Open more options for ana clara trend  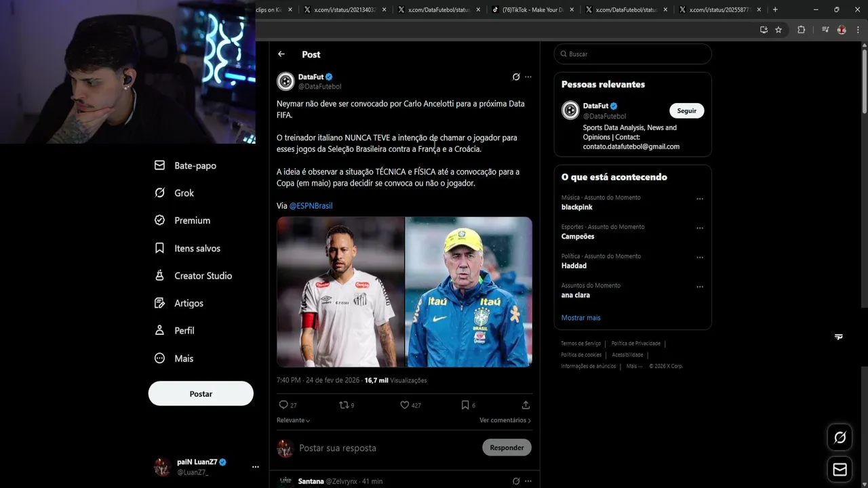tap(700, 287)
